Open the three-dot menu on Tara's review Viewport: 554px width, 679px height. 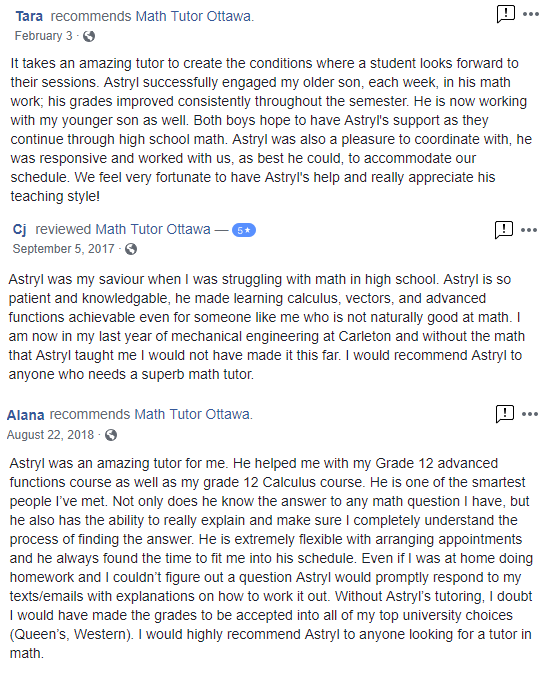531,14
